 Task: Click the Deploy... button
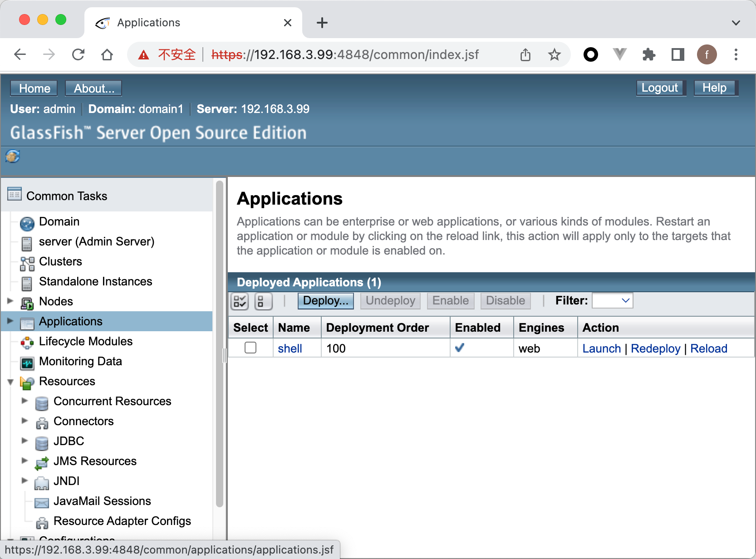[x=325, y=301]
